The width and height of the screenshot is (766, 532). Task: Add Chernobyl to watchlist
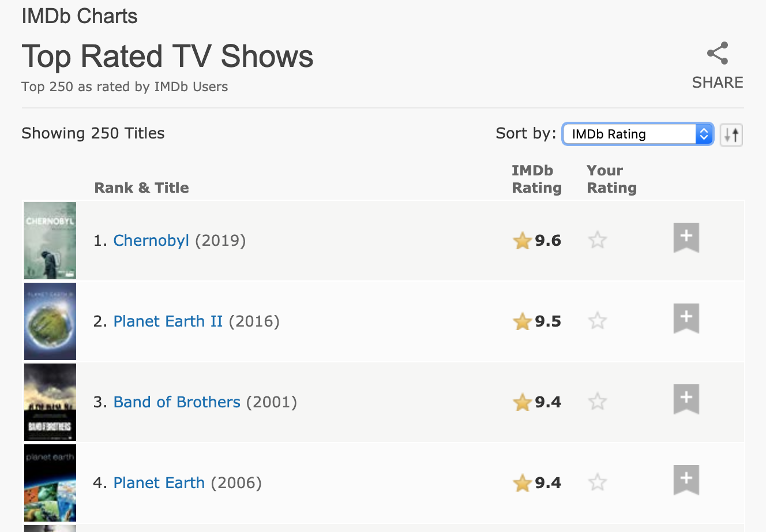686,237
